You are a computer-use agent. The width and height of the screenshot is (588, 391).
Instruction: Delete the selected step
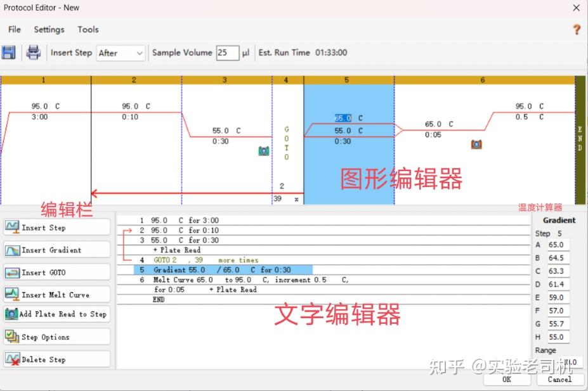tap(56, 359)
